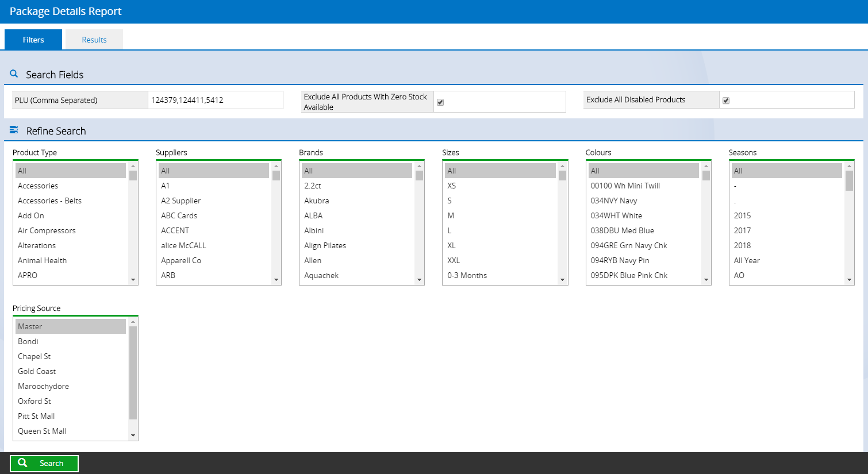Click the up arrow of the Brands list
The image size is (868, 474).
[420, 166]
